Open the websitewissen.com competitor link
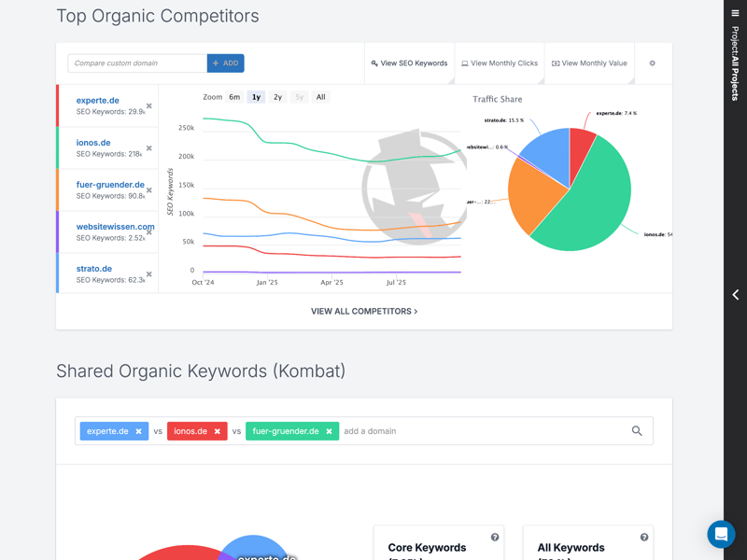 point(115,227)
